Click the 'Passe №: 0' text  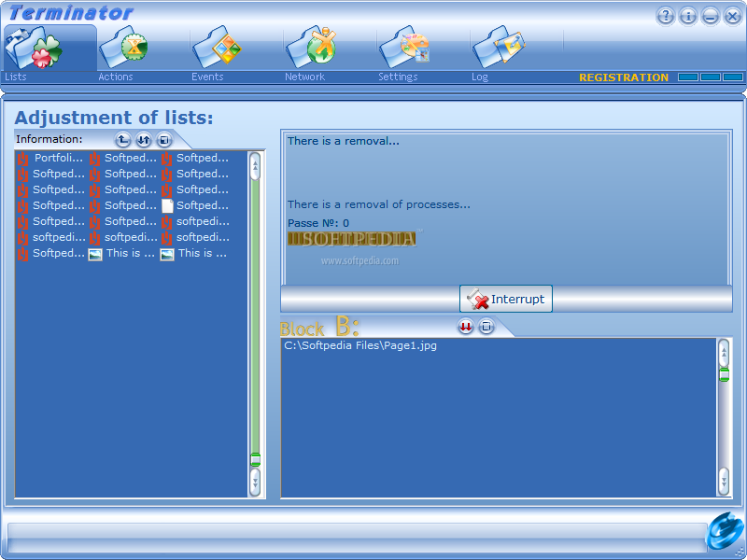(x=318, y=223)
